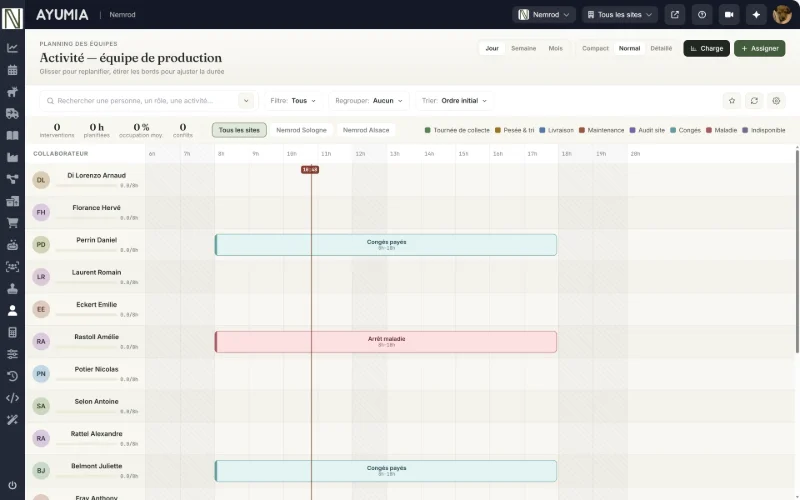Open the stamp icon in sidebar
This screenshot has height=500, width=800.
pyautogui.click(x=12, y=289)
